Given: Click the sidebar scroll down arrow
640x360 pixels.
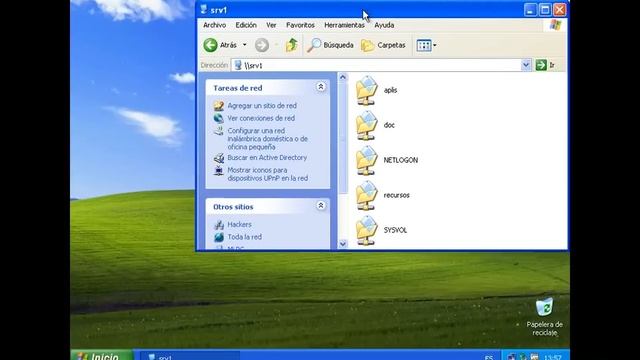Looking at the screenshot, I should [343, 244].
